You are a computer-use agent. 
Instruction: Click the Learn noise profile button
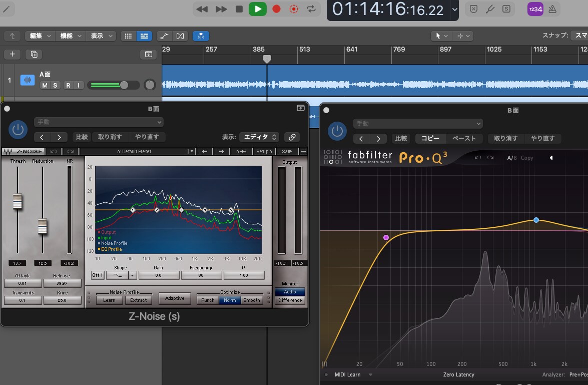coord(109,300)
